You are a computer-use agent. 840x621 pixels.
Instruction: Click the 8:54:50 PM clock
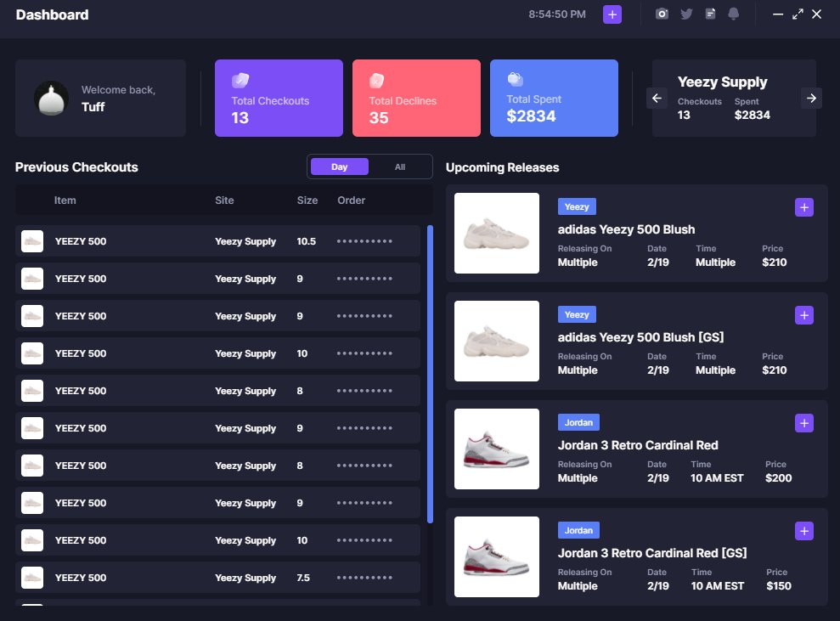pos(557,14)
